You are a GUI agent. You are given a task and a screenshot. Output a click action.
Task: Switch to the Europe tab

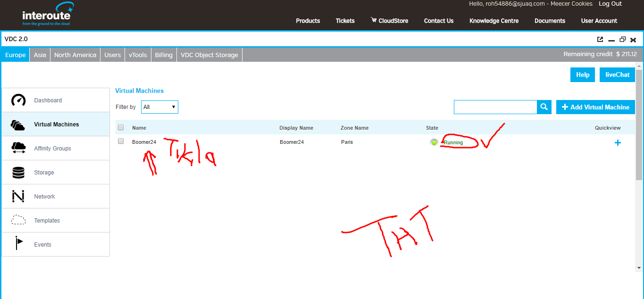(15, 55)
